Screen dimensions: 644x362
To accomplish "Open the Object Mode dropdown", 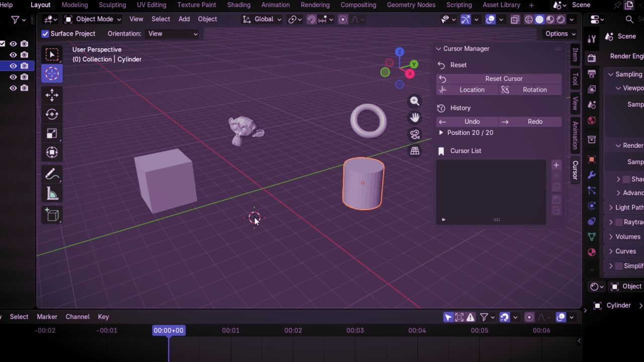I will 93,19.
